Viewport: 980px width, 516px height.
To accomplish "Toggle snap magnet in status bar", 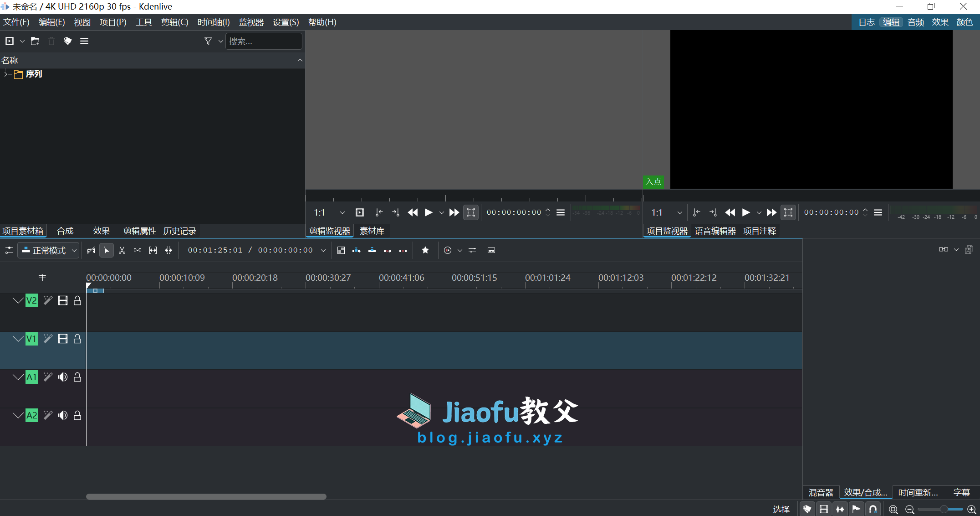I will point(873,509).
